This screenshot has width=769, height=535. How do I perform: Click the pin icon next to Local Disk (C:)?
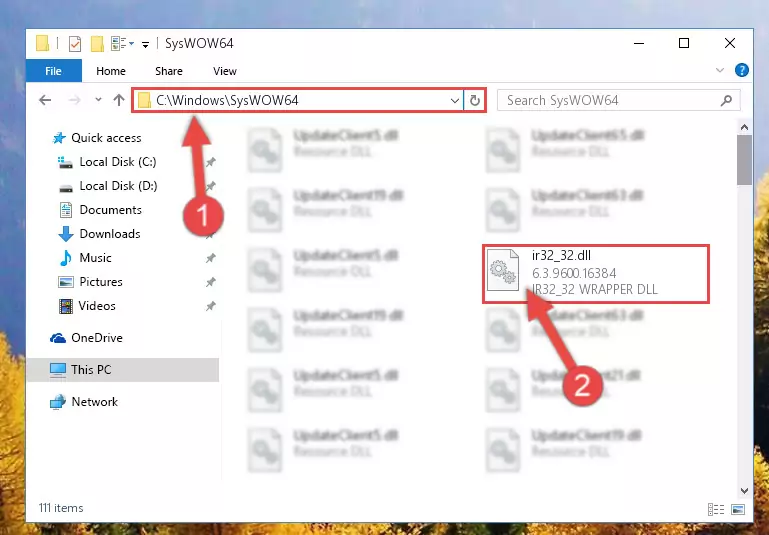click(x=210, y=162)
